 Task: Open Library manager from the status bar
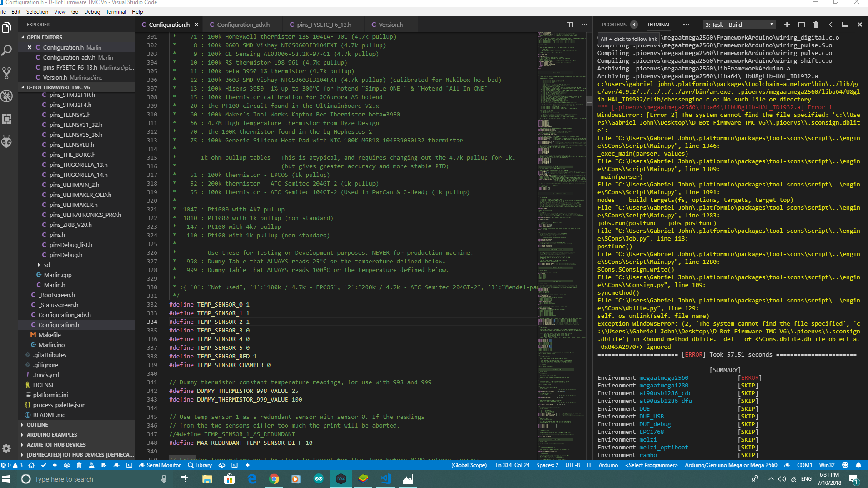200,465
